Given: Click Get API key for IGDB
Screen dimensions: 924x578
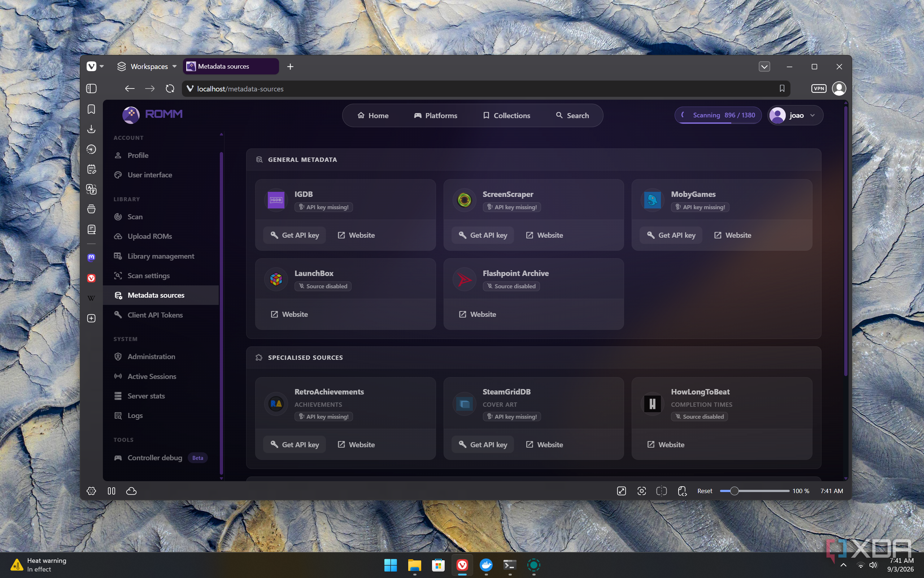Looking at the screenshot, I should tap(295, 235).
